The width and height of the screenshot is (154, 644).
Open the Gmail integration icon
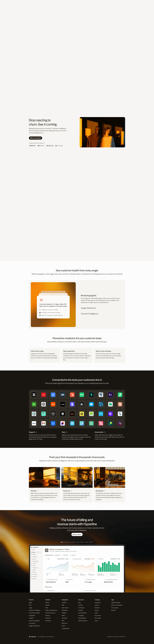[x=44, y=423]
